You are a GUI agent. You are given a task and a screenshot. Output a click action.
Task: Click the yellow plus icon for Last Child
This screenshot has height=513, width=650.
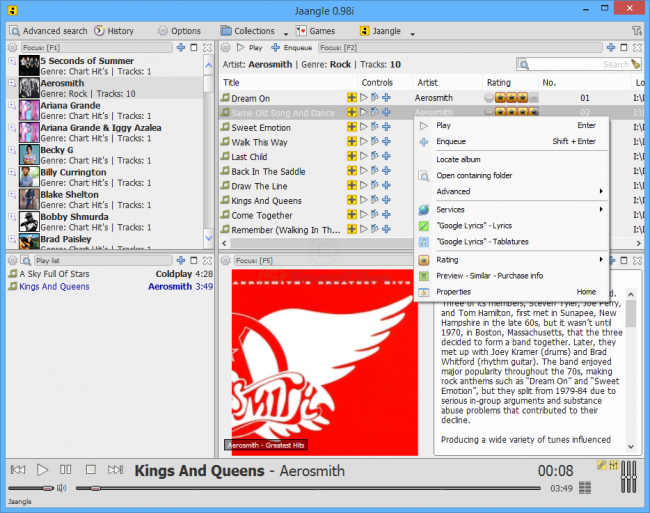[x=352, y=156]
